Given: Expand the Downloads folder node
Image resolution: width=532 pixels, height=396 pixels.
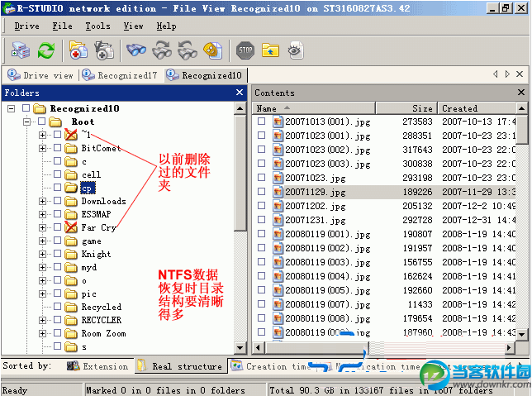Looking at the screenshot, I should click(42, 202).
